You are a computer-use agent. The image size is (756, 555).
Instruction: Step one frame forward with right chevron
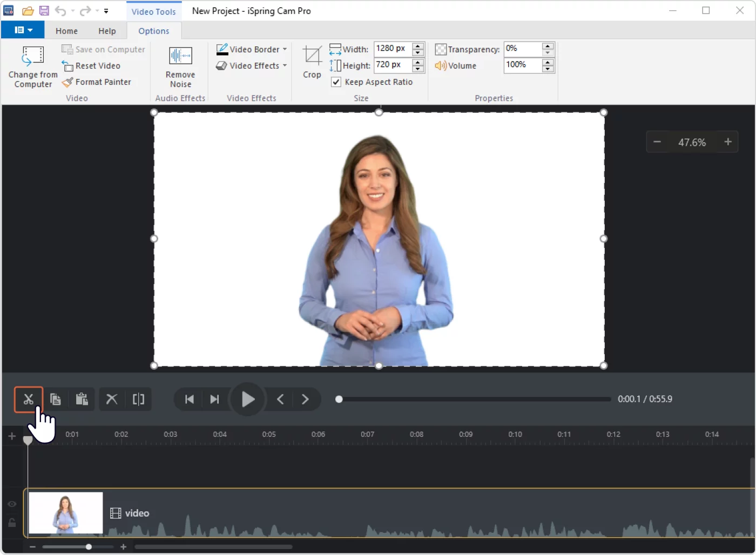[305, 400]
